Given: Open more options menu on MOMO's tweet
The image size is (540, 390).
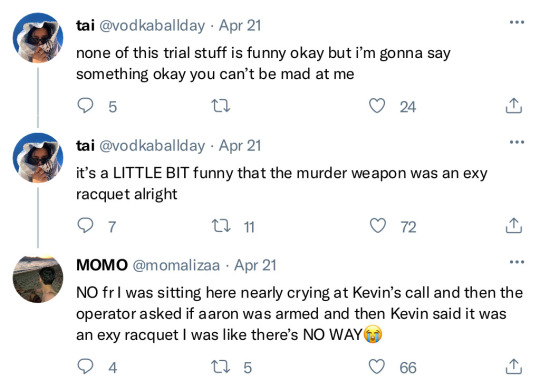Looking at the screenshot, I should tap(517, 262).
